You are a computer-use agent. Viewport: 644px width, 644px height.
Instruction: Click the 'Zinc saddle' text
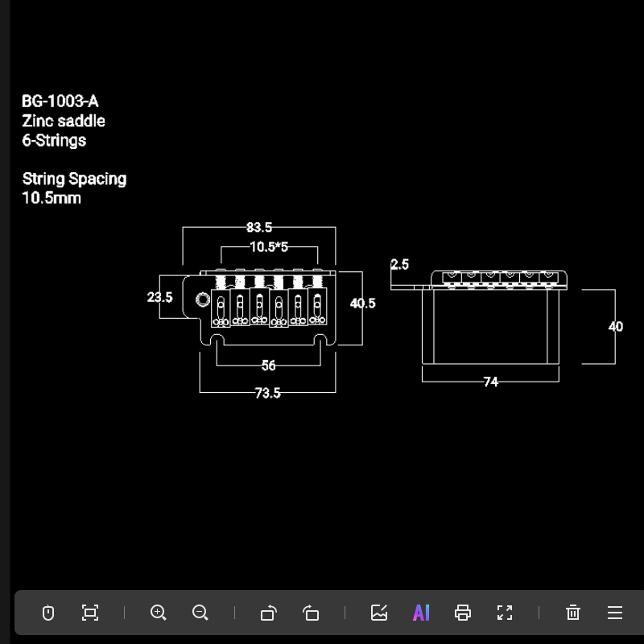tap(64, 121)
